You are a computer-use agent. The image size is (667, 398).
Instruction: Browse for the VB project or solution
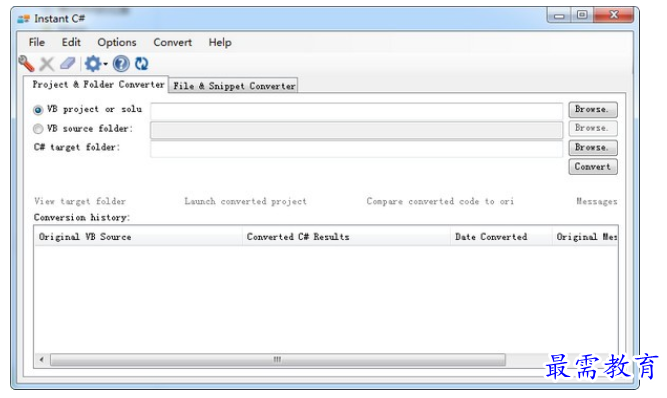tap(593, 110)
